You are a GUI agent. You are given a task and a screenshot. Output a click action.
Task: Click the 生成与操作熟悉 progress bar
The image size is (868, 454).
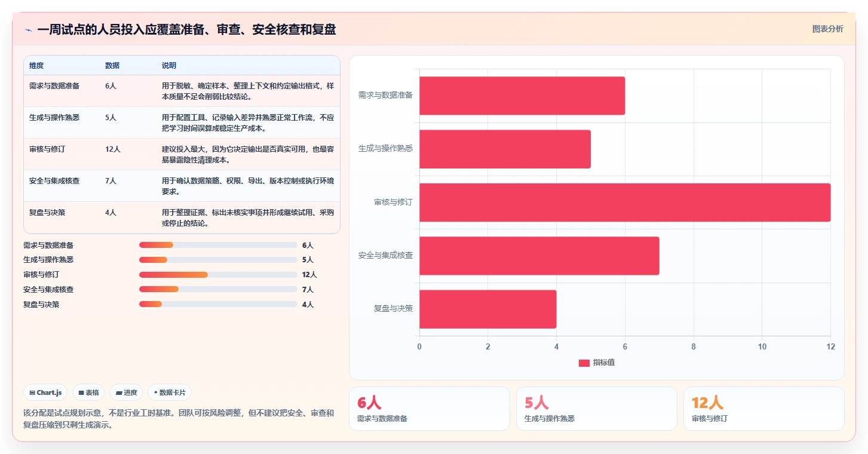point(218,260)
